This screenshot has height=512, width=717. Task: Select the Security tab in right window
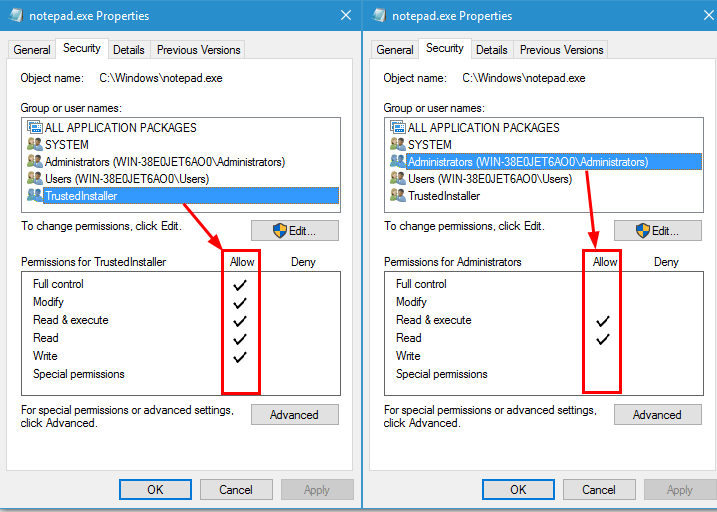click(445, 48)
